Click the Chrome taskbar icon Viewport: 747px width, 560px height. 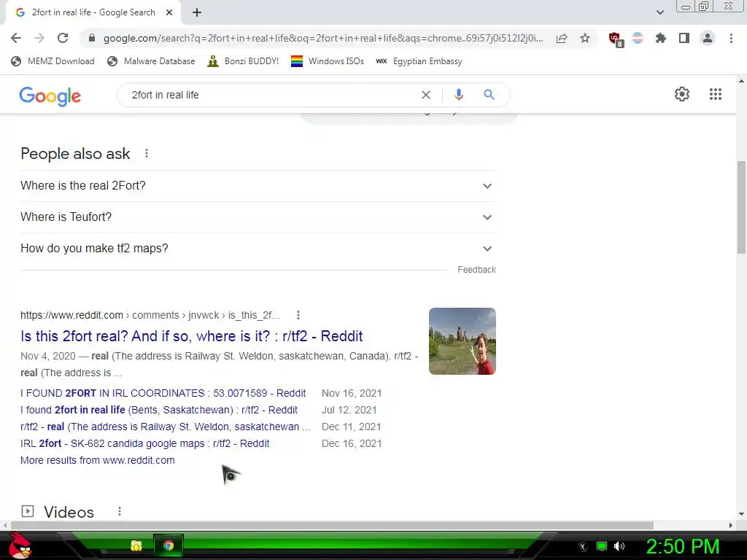(169, 545)
